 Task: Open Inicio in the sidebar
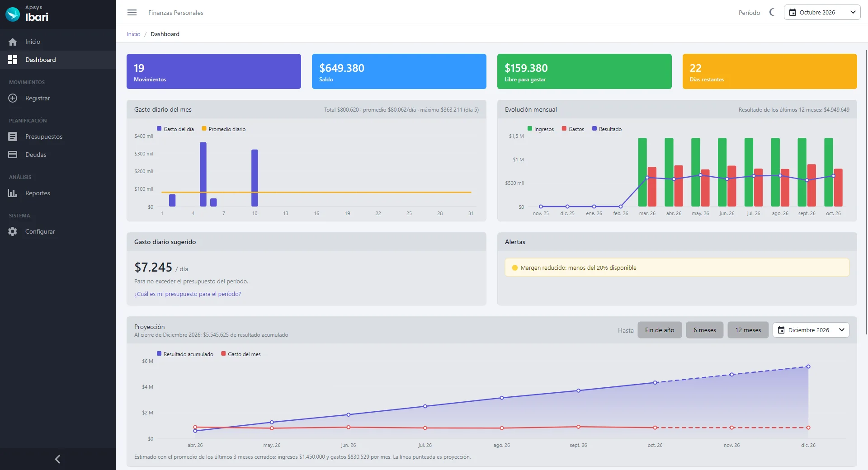pos(58,42)
